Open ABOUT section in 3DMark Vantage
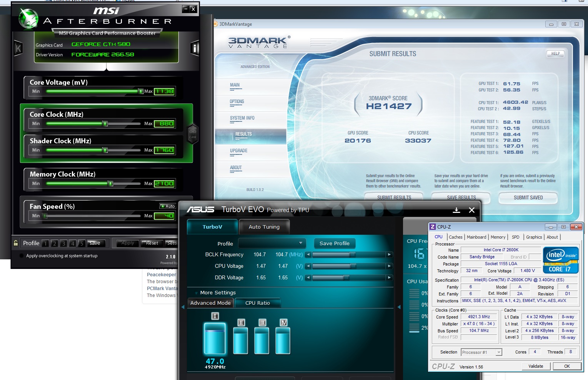The width and height of the screenshot is (588, 380). [x=236, y=168]
